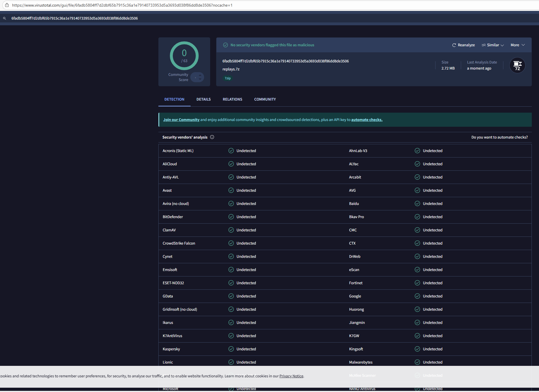
Task: Click AhnLab-V3 undetected check icon
Action: point(417,151)
